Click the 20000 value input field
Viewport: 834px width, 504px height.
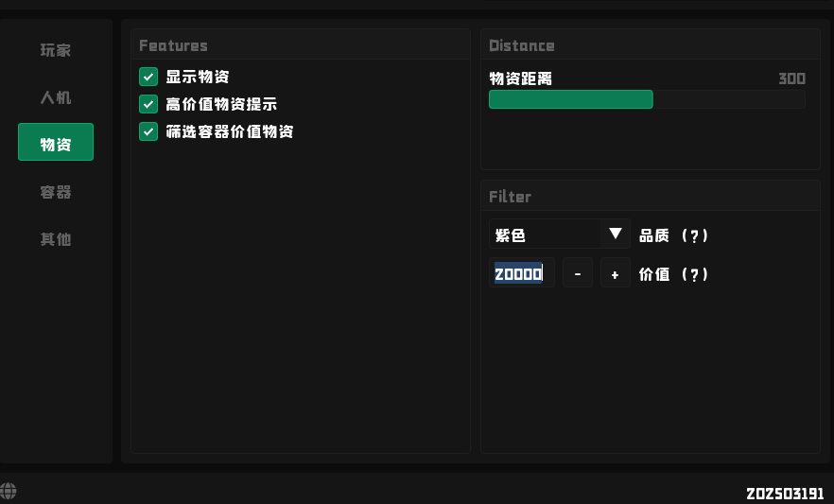pyautogui.click(x=520, y=274)
